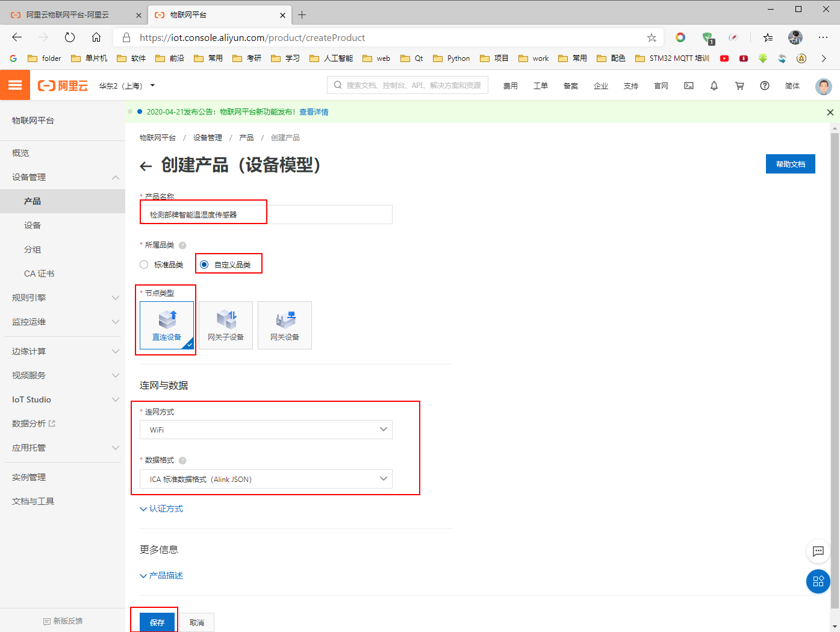840x632 pixels.
Task: Click the browser address bar URL
Action: 252,38
